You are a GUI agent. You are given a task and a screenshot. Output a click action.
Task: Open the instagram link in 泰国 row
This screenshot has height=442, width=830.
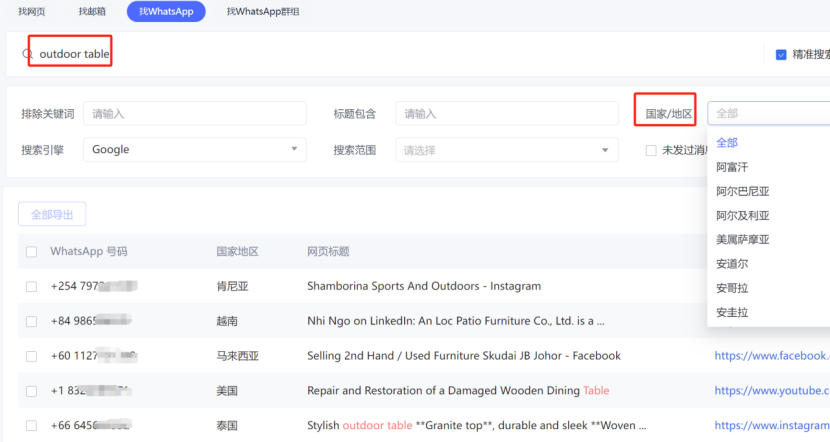click(772, 425)
